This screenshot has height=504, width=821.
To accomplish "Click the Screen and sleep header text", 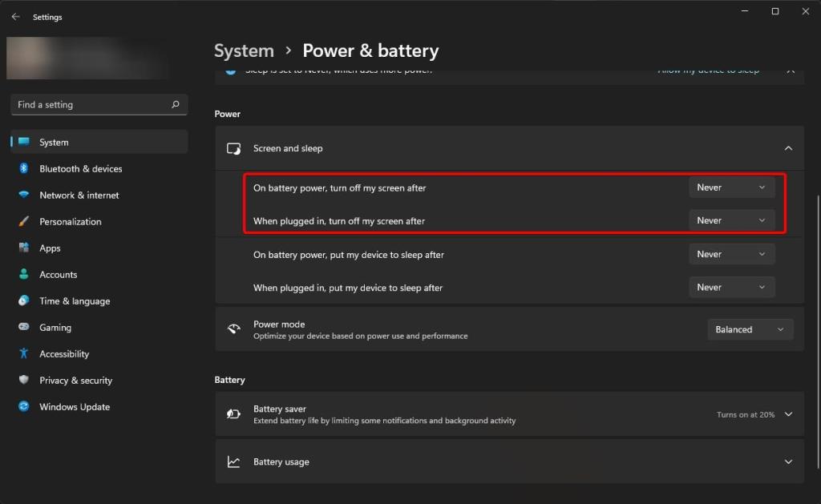I will coord(288,148).
